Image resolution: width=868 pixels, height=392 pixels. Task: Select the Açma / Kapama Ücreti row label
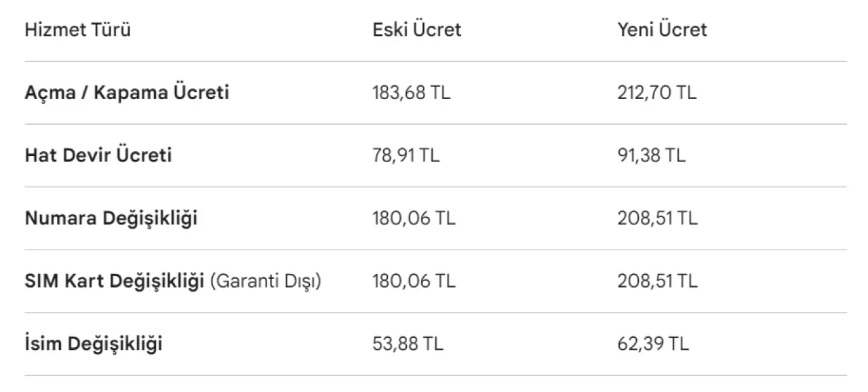(127, 92)
